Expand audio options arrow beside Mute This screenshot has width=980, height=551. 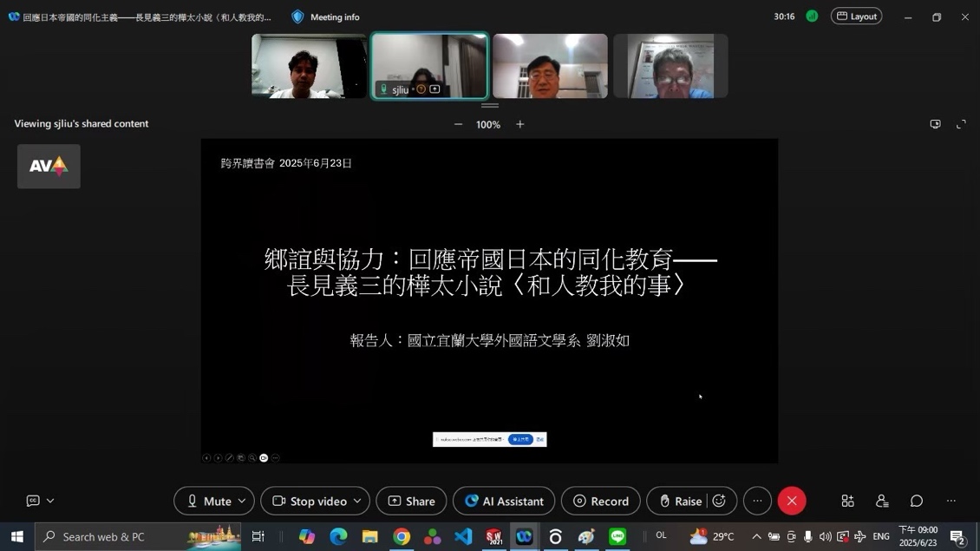tap(242, 501)
